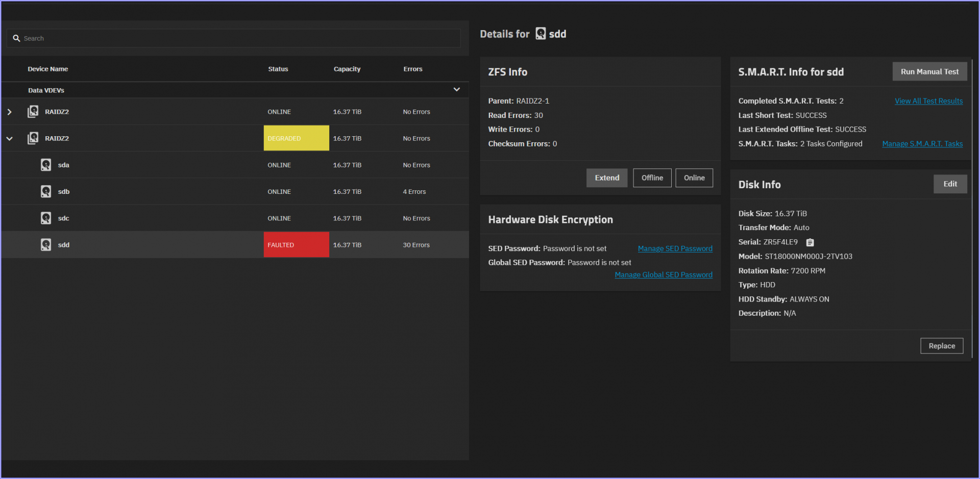This screenshot has height=479, width=980.
Task: Click the first RAIDZ2 vdev icon (ONLINE)
Action: tap(33, 111)
